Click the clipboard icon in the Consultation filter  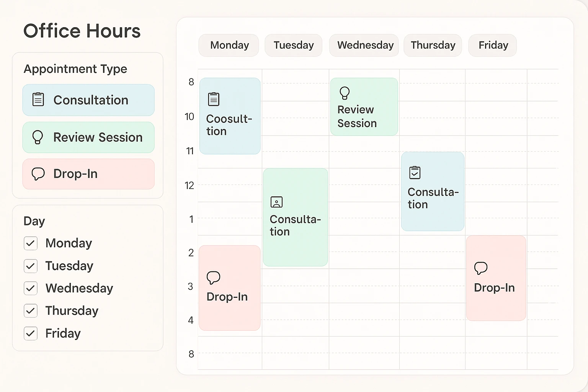tap(38, 100)
